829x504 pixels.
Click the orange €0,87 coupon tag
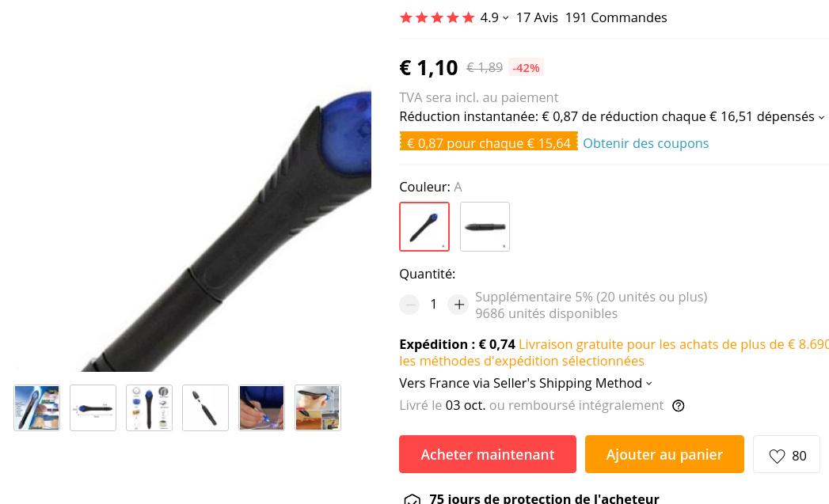489,141
